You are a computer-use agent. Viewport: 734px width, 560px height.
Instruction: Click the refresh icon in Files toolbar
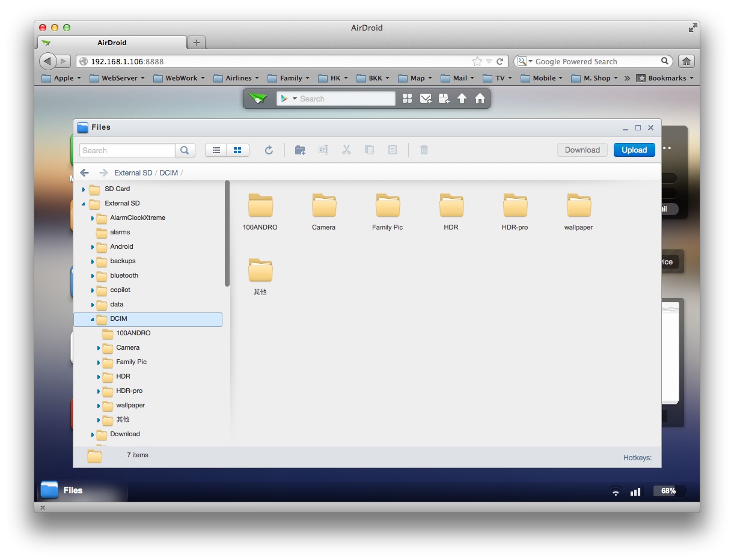[x=269, y=150]
